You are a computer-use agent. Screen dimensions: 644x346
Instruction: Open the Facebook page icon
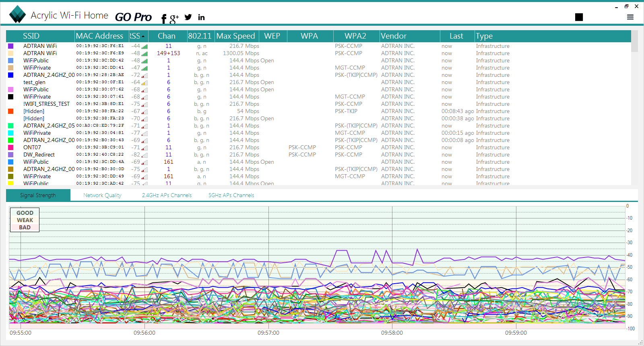click(x=164, y=19)
